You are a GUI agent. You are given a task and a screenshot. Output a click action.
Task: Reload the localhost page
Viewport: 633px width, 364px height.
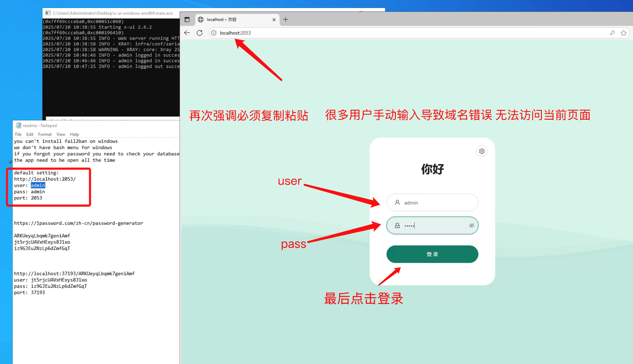tap(200, 33)
